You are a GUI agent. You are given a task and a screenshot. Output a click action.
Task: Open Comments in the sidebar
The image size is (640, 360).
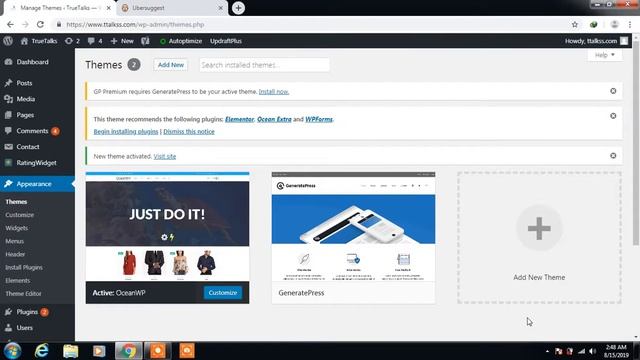pos(32,131)
